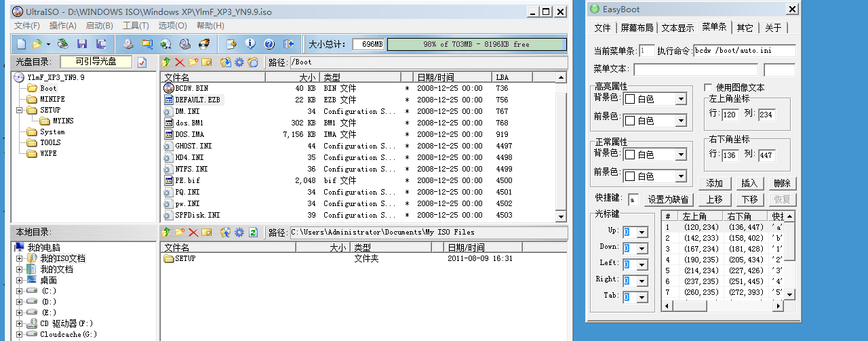868x341 pixels.
Task: Open the Up cursor key dropdown
Action: [642, 232]
